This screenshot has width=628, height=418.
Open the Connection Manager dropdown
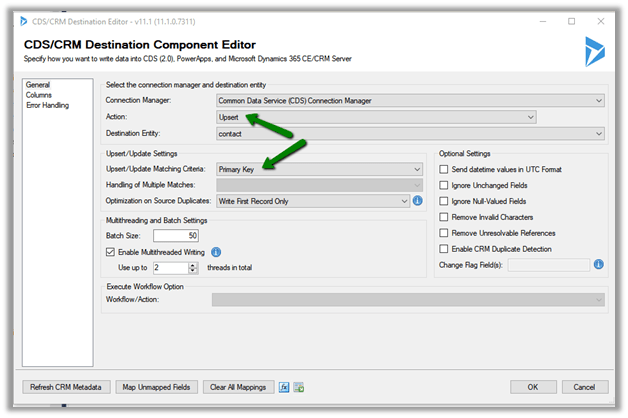click(x=410, y=100)
